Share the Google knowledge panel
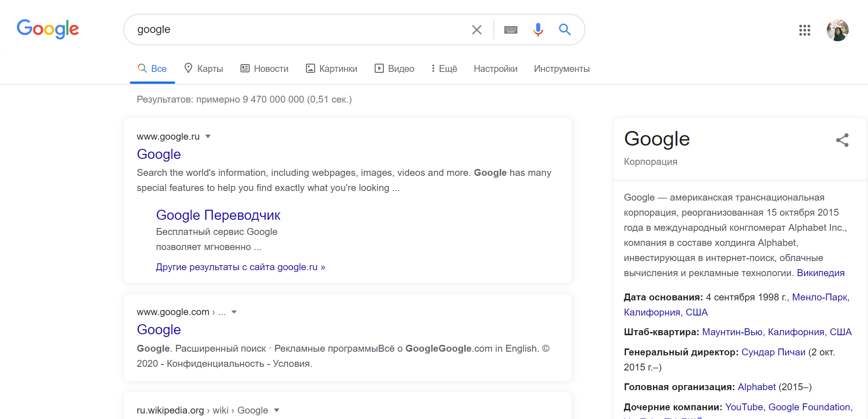 842,140
